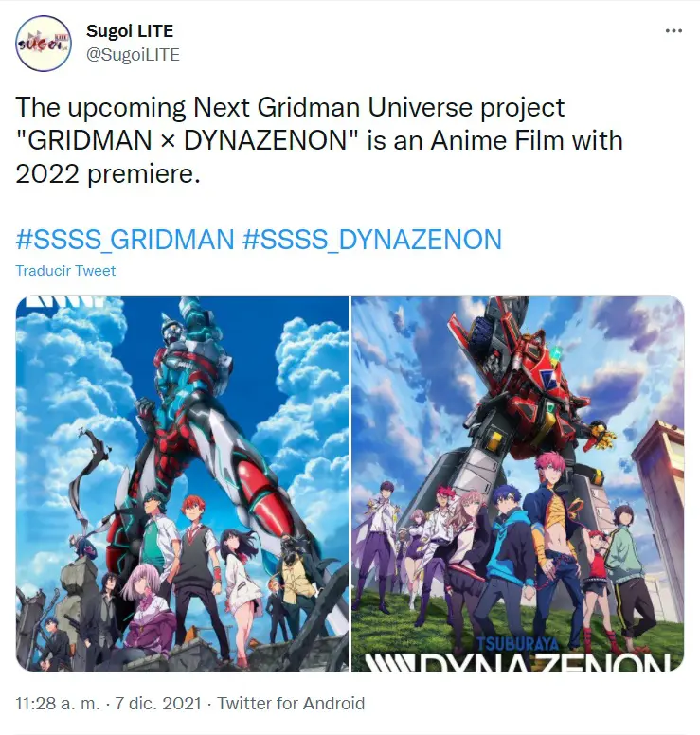The image size is (700, 735).
Task: Click the Dynazenon logo in right poster
Action: point(518,661)
